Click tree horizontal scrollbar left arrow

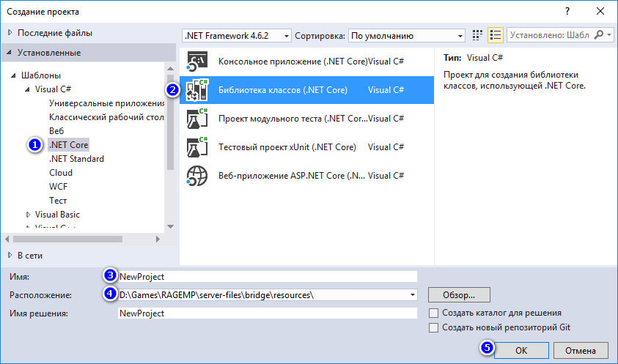[7, 239]
